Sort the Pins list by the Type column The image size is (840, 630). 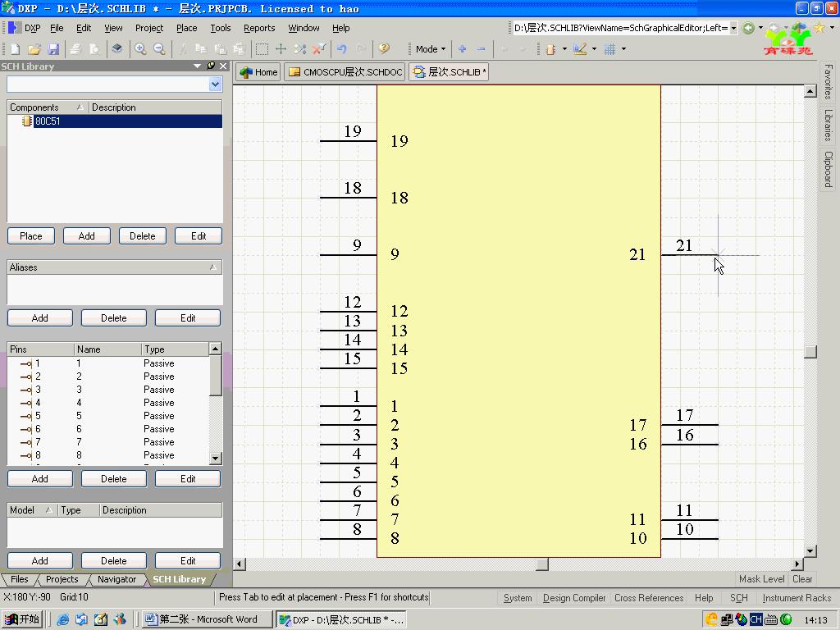(x=175, y=349)
